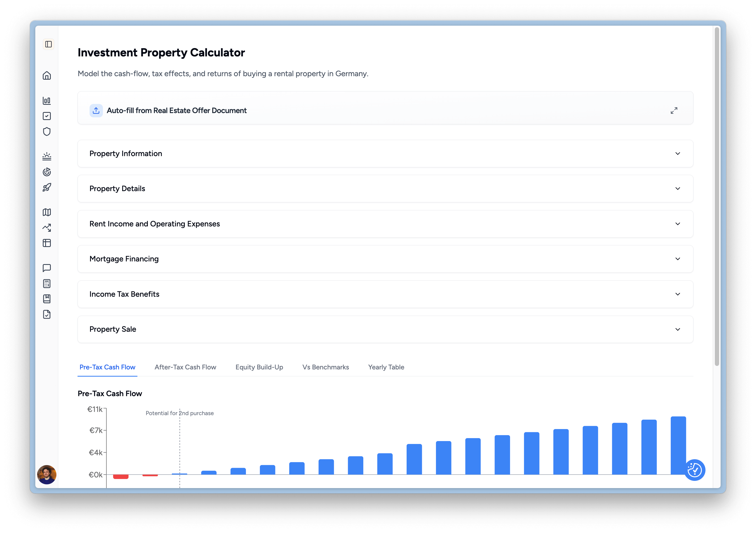Image resolution: width=756 pixels, height=533 pixels.
Task: Click the first red negative cash flow bar
Action: click(x=121, y=477)
